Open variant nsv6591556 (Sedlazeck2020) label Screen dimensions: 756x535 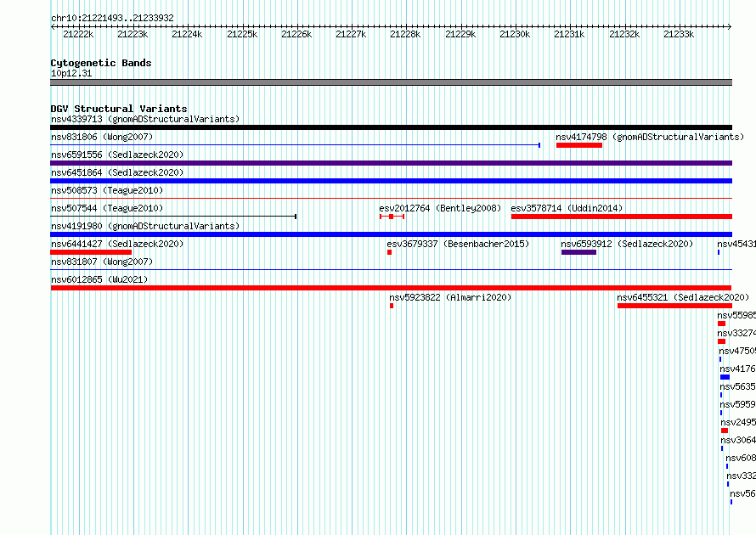point(117,155)
